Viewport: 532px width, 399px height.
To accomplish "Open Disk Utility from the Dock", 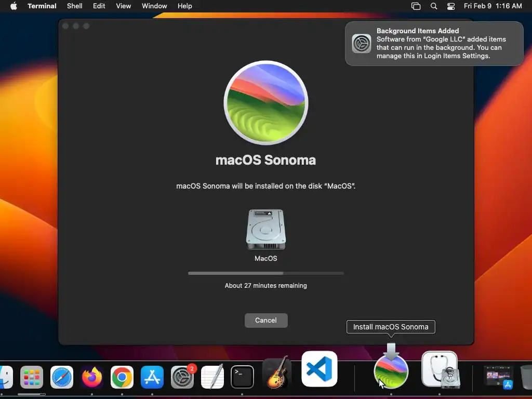I will [x=440, y=369].
